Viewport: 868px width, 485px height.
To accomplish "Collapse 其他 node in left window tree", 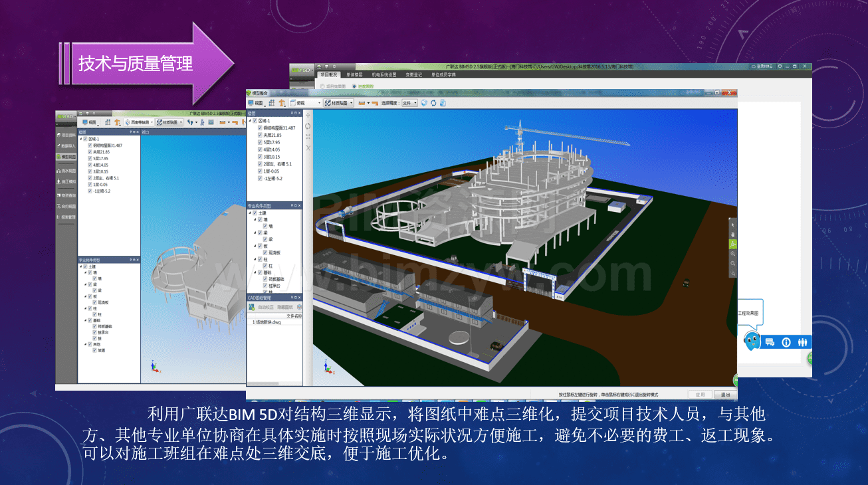I will point(86,344).
